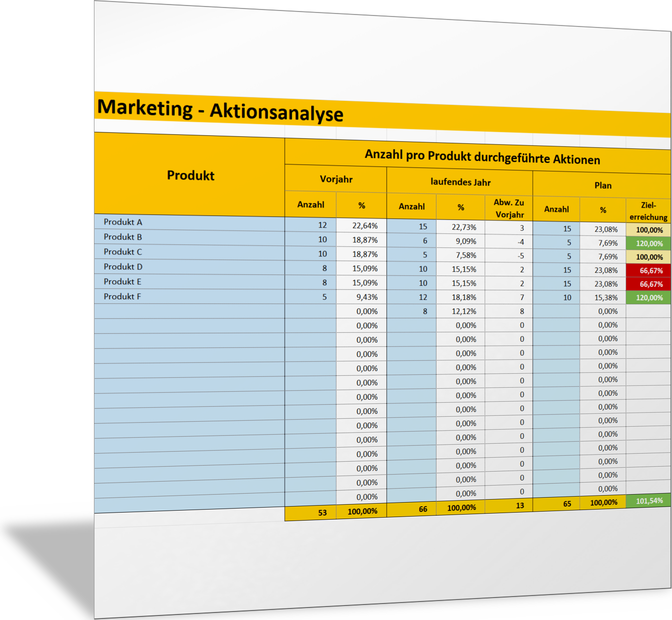The width and height of the screenshot is (672, 620).
Task: Click the red 66,67% cell for Produkt E
Action: click(649, 284)
